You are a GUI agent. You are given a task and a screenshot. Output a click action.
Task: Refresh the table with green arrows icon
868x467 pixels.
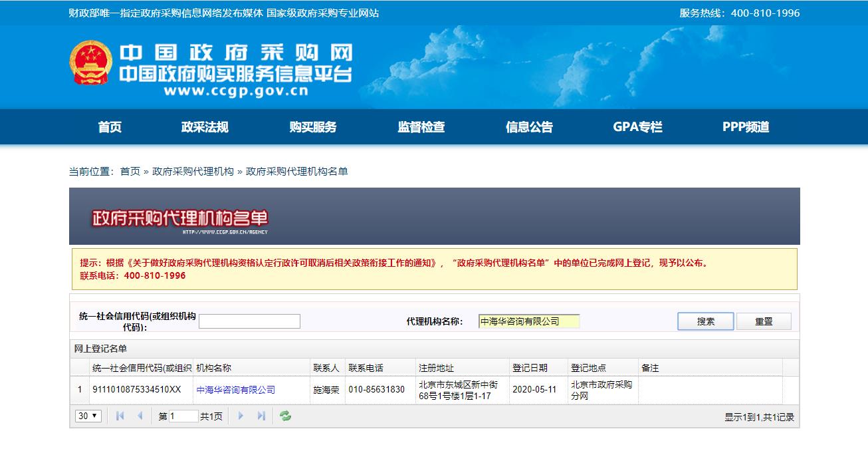point(285,416)
